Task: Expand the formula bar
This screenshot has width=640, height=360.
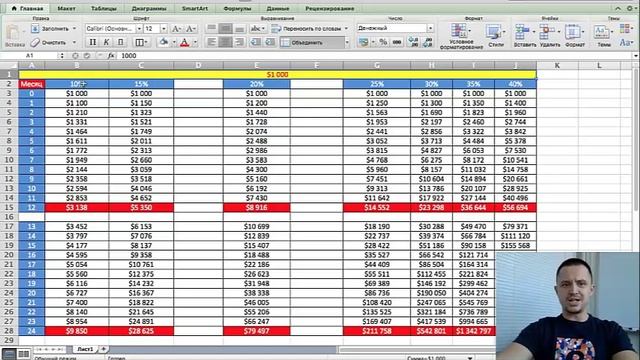Action: [636, 56]
